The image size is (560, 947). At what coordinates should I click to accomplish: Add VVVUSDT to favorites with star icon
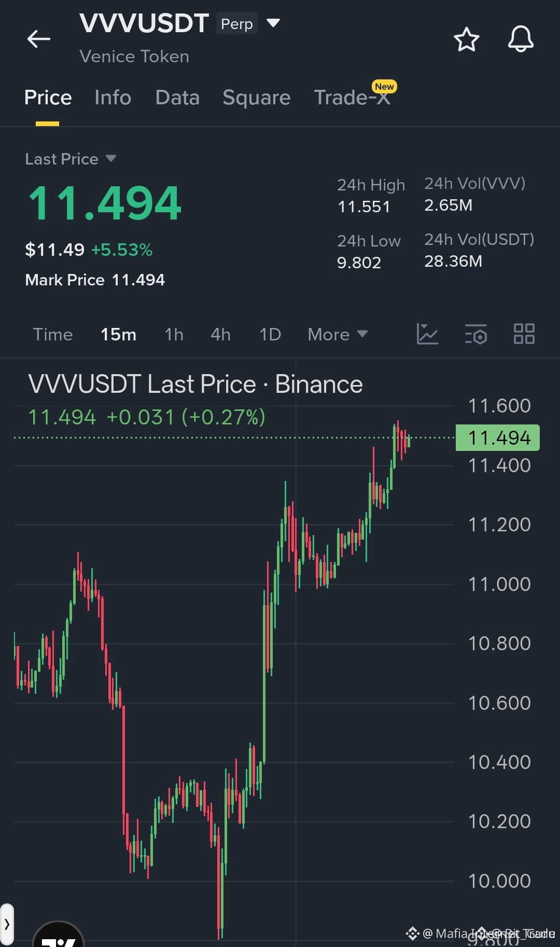(466, 39)
